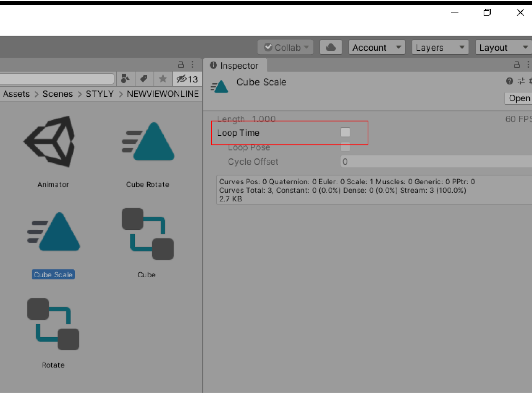This screenshot has width=532, height=393.
Task: Click the Open button in Inspector
Action: pyautogui.click(x=518, y=98)
